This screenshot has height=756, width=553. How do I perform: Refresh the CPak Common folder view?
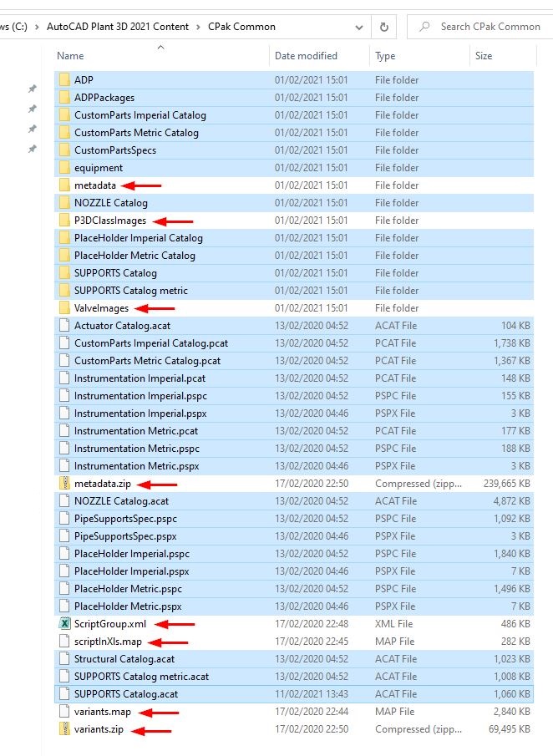(x=383, y=27)
